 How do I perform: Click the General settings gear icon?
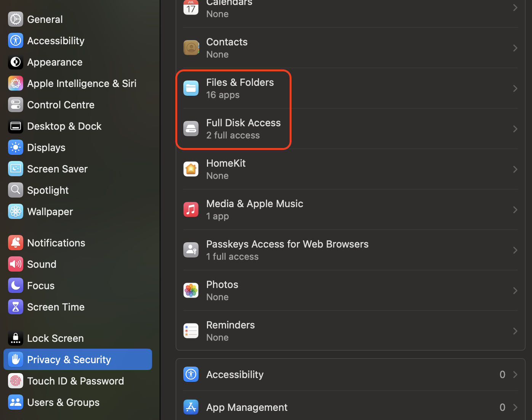click(x=15, y=19)
